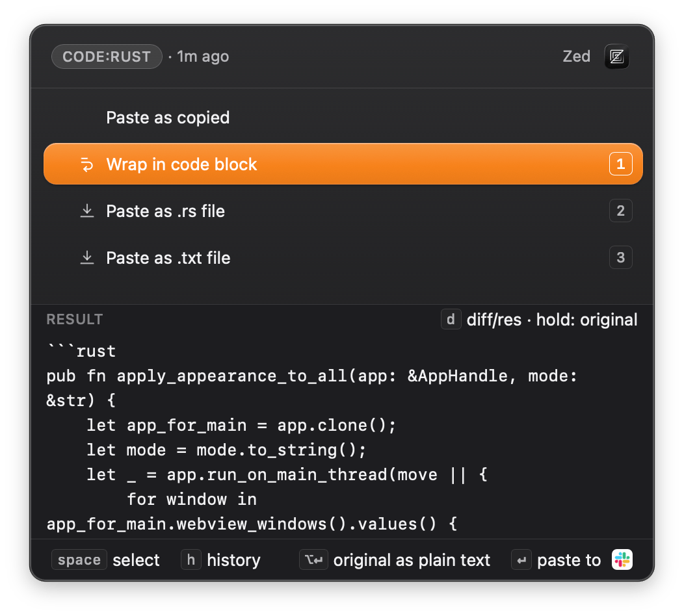Image resolution: width=684 pixels, height=616 pixels.
Task: Choose Paste as .rs file
Action: coord(343,211)
